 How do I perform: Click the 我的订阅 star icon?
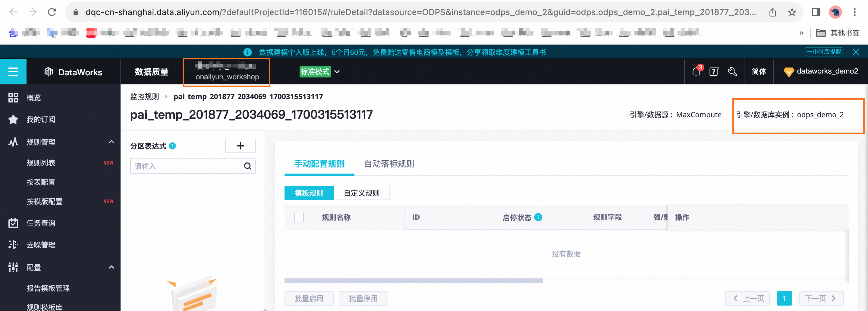click(x=13, y=119)
